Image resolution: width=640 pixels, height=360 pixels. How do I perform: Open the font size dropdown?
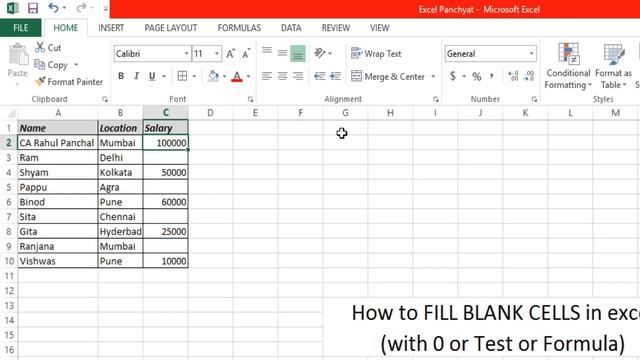[217, 53]
